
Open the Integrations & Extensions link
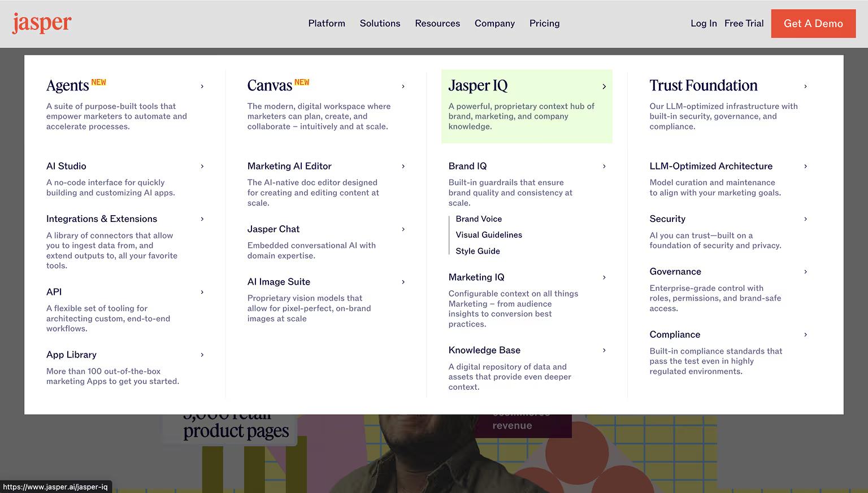click(102, 219)
